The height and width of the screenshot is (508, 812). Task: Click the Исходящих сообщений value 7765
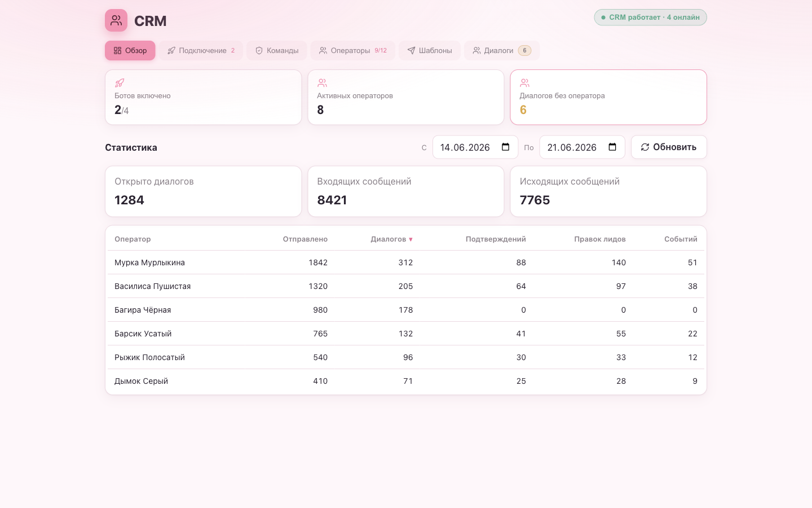535,200
